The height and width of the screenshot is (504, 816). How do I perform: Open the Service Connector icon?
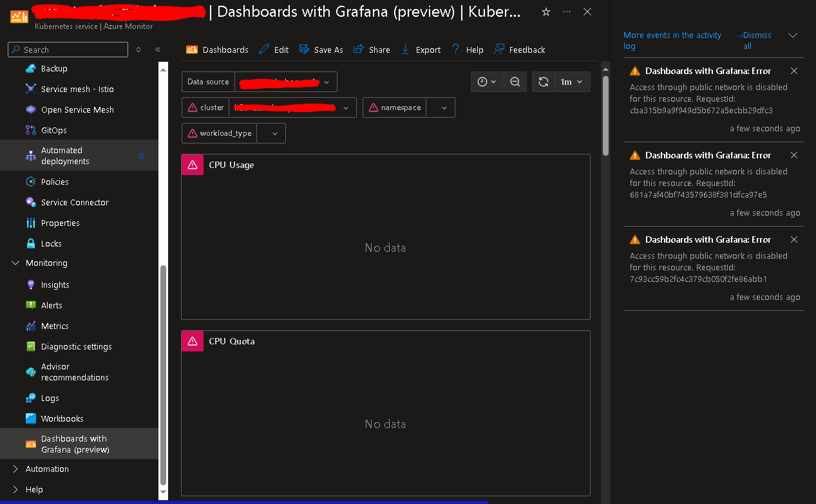(31, 202)
